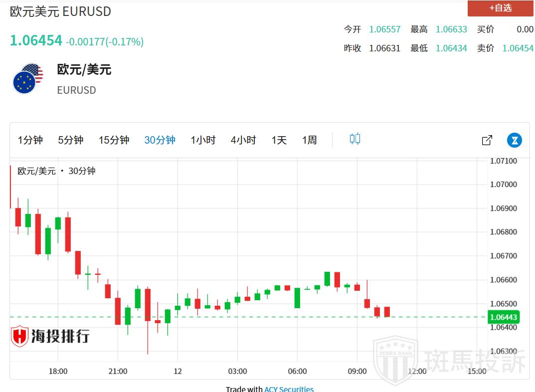The width and height of the screenshot is (535, 392).
Task: Switch to the 5分钟 timeframe
Action: [70, 140]
